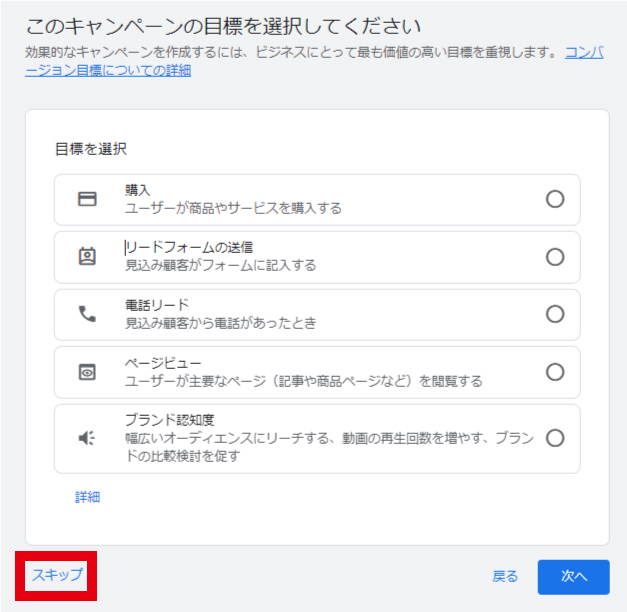Click the megaphone icon for ブランド認知度
The image size is (627, 612).
[88, 438]
